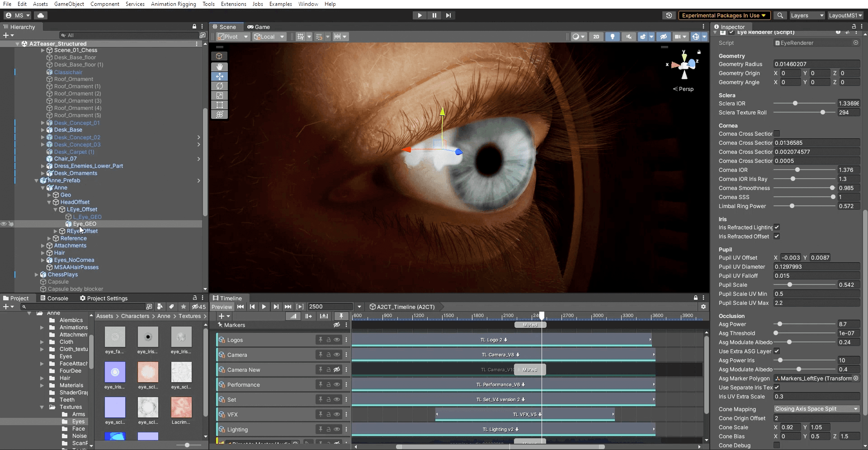The width and height of the screenshot is (868, 450).
Task: Select the eye_Iris texture thumbnail
Action: pos(147,337)
